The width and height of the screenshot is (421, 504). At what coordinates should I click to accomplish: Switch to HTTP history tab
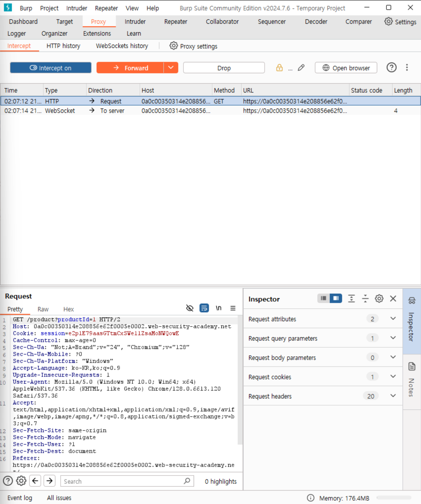[63, 46]
